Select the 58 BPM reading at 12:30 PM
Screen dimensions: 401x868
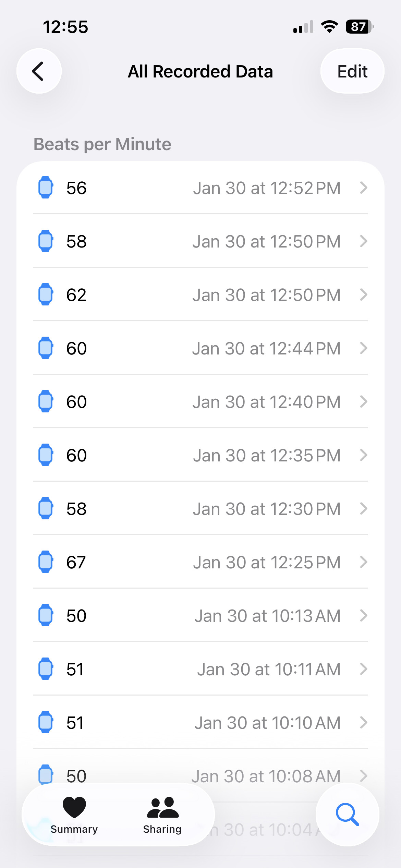(200, 508)
